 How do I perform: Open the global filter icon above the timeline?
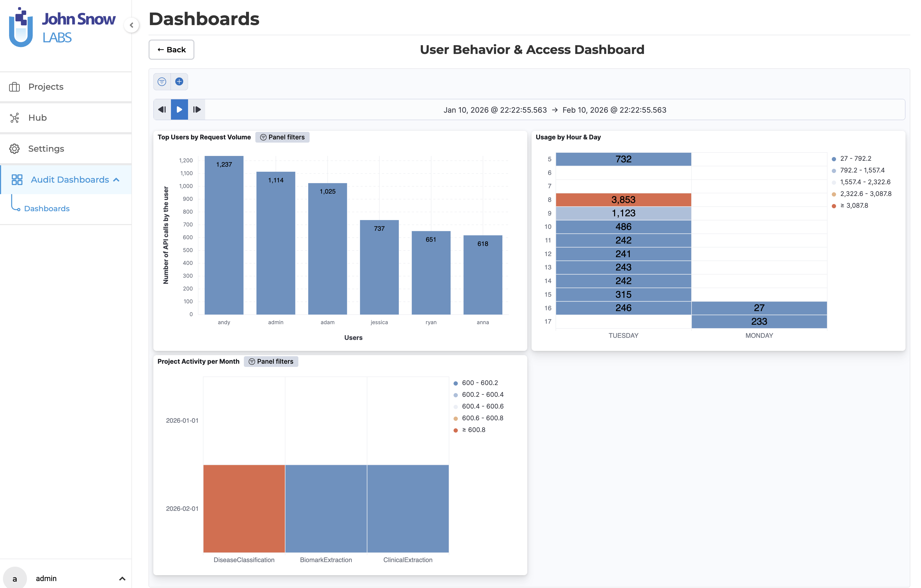(162, 81)
